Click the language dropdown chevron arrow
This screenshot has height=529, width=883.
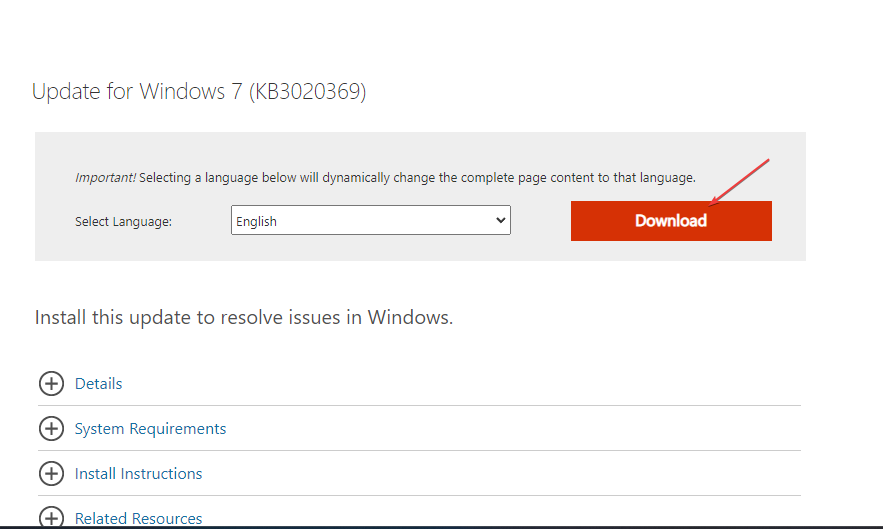point(501,221)
